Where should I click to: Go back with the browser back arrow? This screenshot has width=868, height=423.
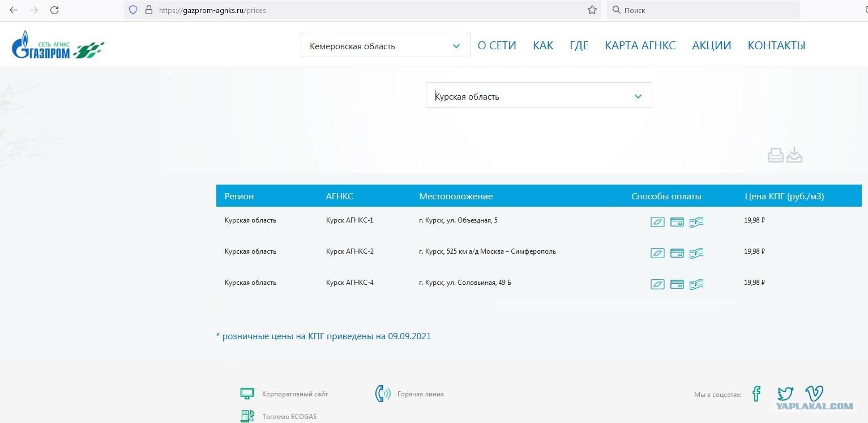(14, 10)
